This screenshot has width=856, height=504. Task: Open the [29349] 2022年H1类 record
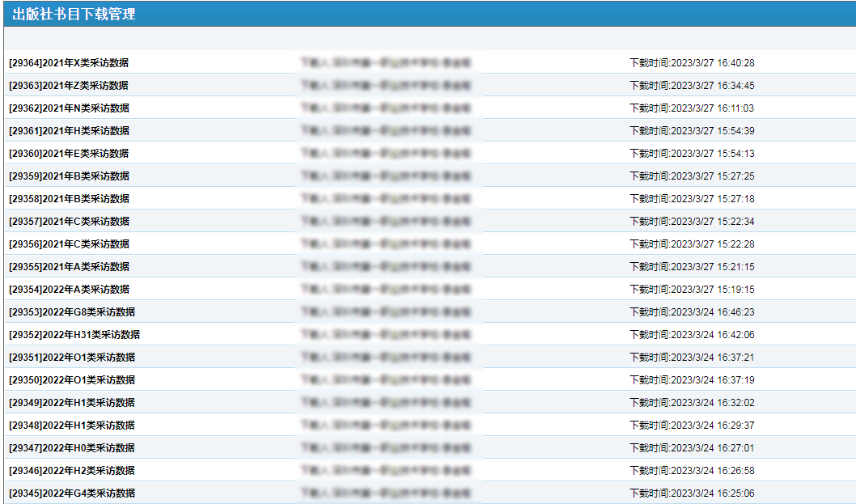pos(72,403)
